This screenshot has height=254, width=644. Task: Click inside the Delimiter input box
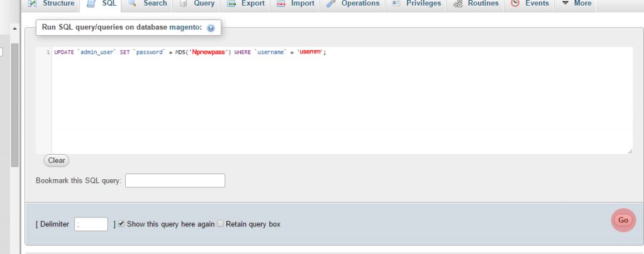pos(91,224)
